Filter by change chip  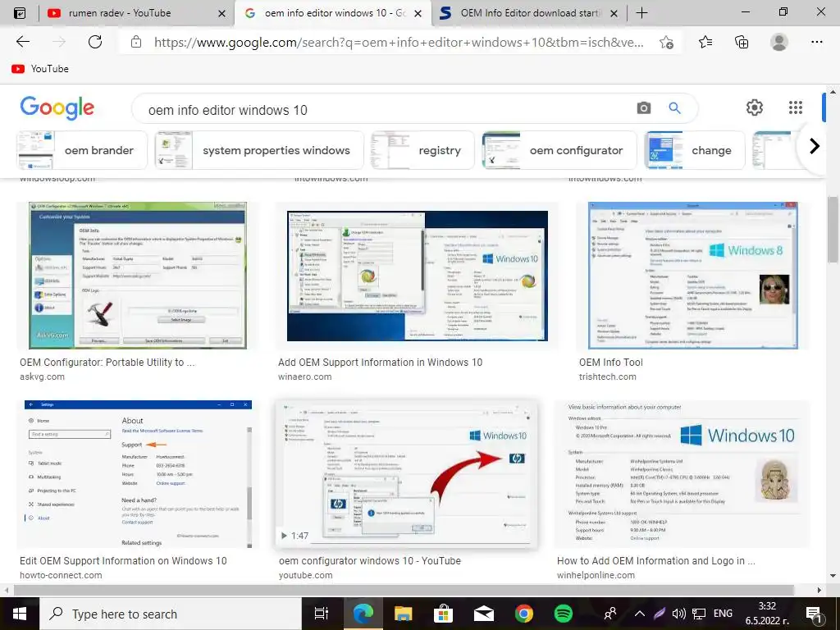695,151
